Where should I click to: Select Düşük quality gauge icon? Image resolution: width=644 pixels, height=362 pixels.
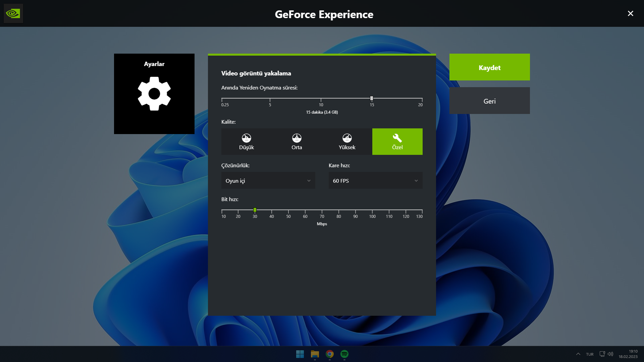coord(246,138)
